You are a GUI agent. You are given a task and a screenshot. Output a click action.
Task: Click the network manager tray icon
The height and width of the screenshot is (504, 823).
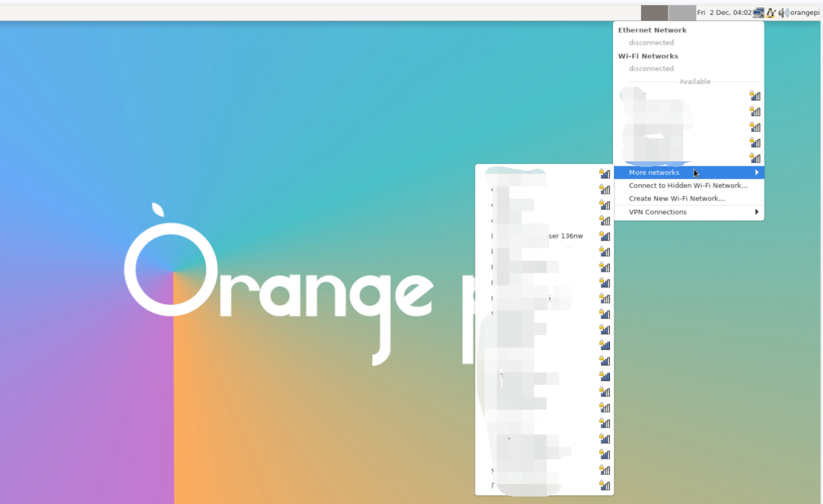(759, 12)
